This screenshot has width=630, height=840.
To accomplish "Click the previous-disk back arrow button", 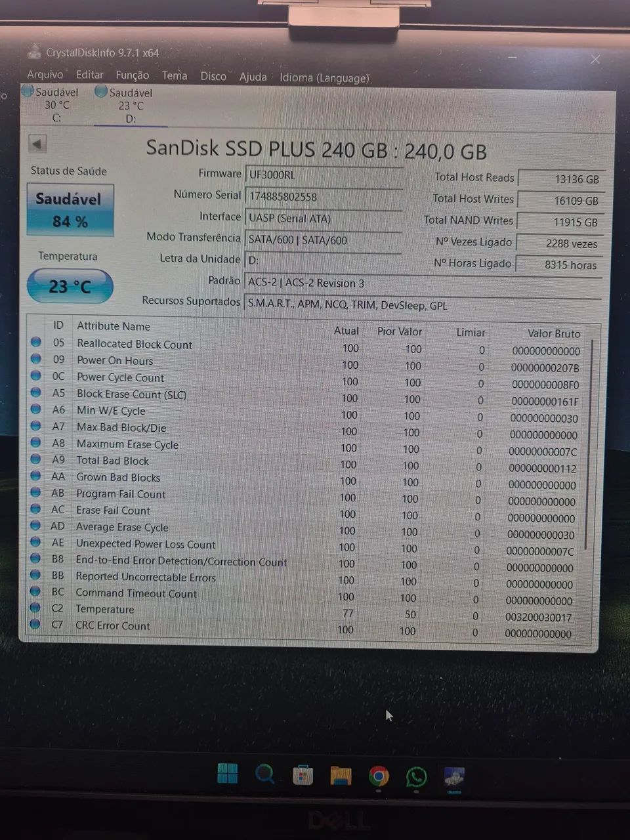I will tap(37, 143).
